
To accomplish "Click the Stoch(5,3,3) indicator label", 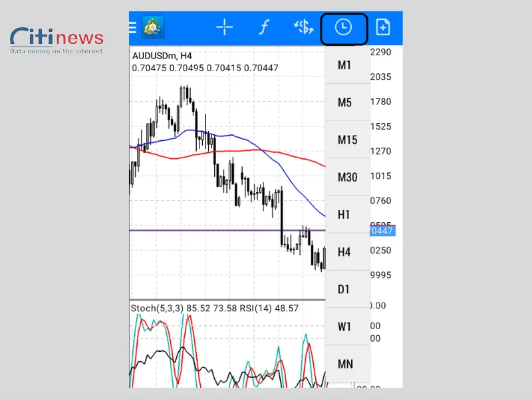I will pos(157,309).
